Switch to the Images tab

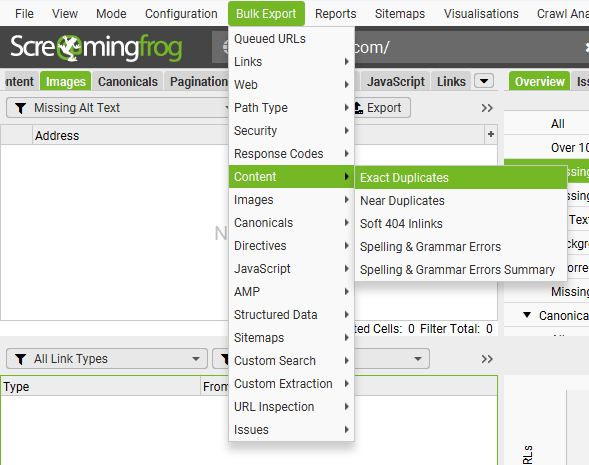point(65,81)
